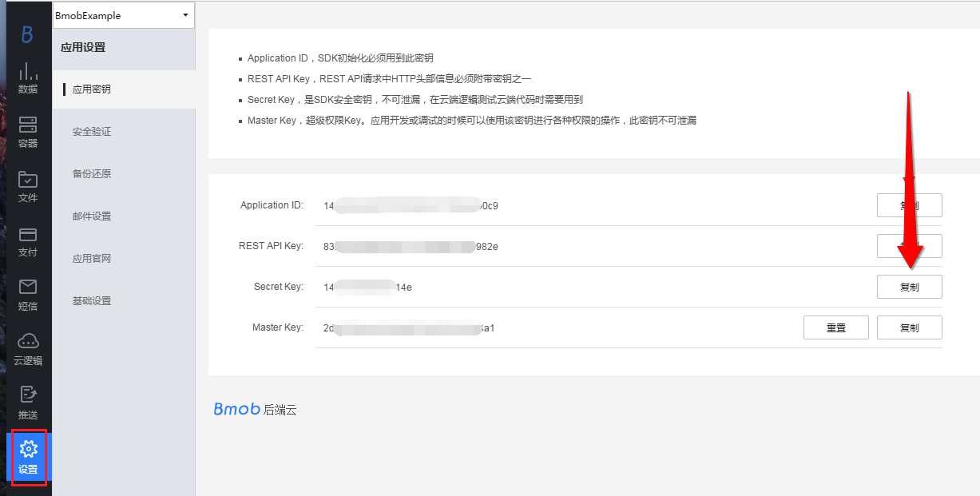Screen dimensions: 980x496
Task: Copy the Master Key with 复制 button
Action: (x=909, y=327)
